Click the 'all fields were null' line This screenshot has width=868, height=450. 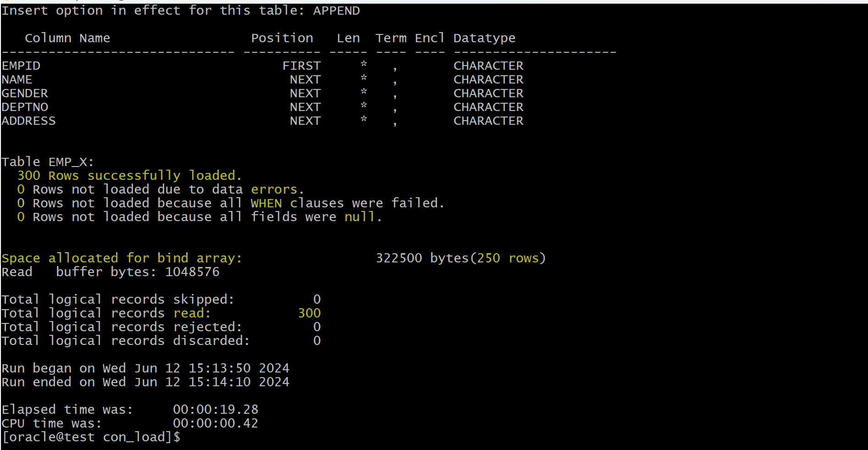tap(199, 217)
